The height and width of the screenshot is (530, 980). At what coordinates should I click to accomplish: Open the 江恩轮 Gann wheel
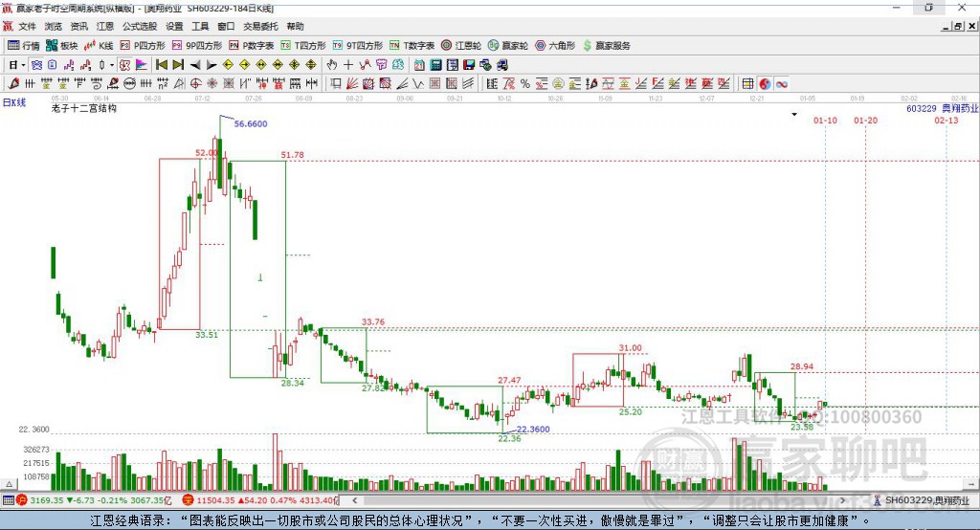[461, 46]
